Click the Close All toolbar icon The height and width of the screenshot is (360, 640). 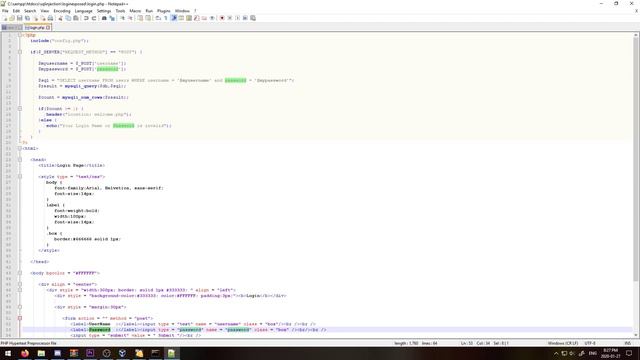click(x=43, y=18)
